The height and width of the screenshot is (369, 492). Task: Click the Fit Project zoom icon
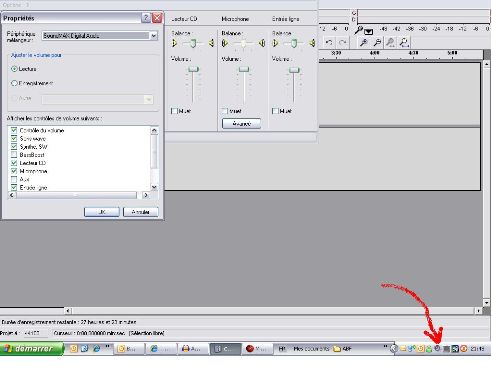pyautogui.click(x=404, y=42)
